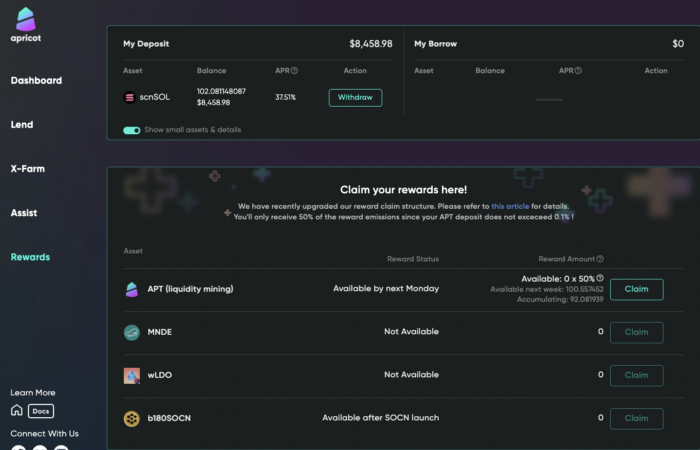
Task: Open the Assist page
Action: (24, 213)
